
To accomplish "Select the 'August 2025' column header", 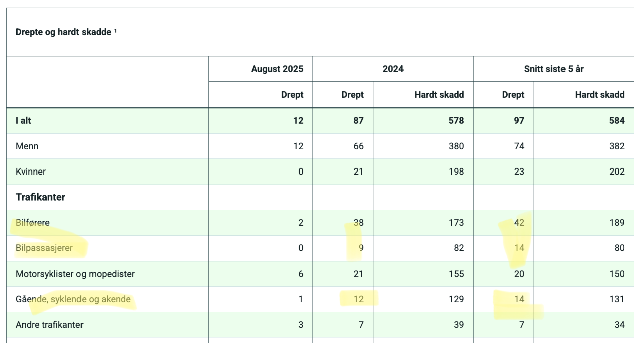I will click(x=277, y=69).
